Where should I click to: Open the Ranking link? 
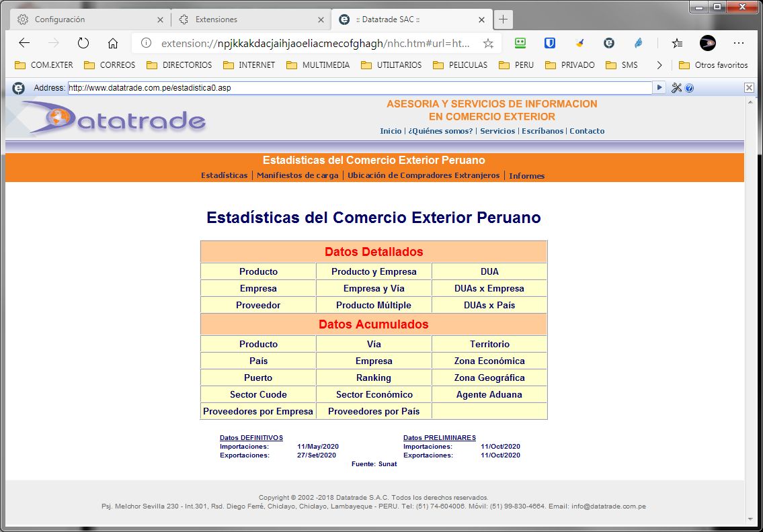[x=374, y=378]
